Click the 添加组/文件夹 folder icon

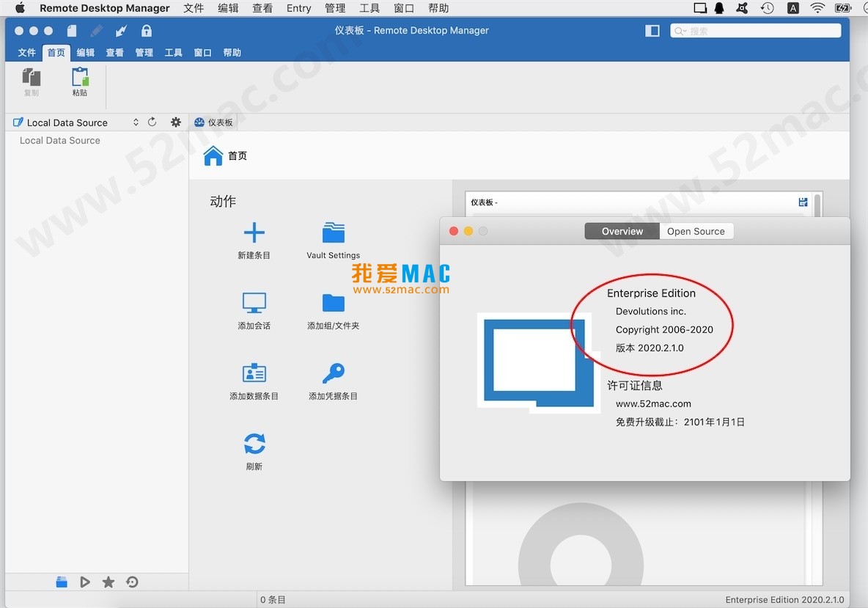[x=333, y=303]
